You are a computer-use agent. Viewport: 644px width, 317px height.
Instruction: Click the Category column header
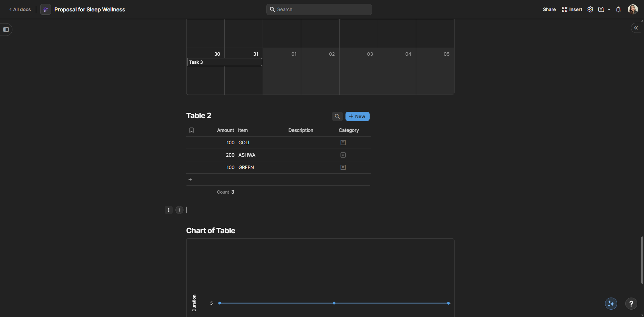click(x=348, y=130)
